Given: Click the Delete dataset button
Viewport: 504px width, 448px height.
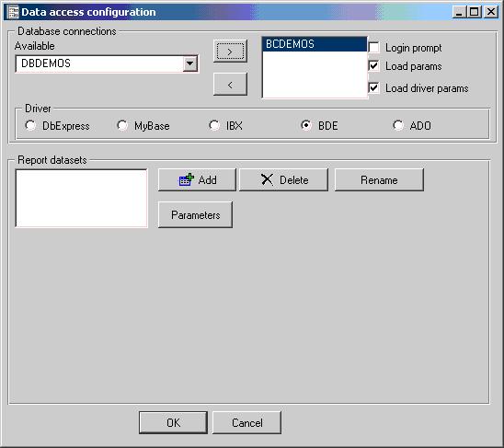Looking at the screenshot, I should (x=283, y=179).
